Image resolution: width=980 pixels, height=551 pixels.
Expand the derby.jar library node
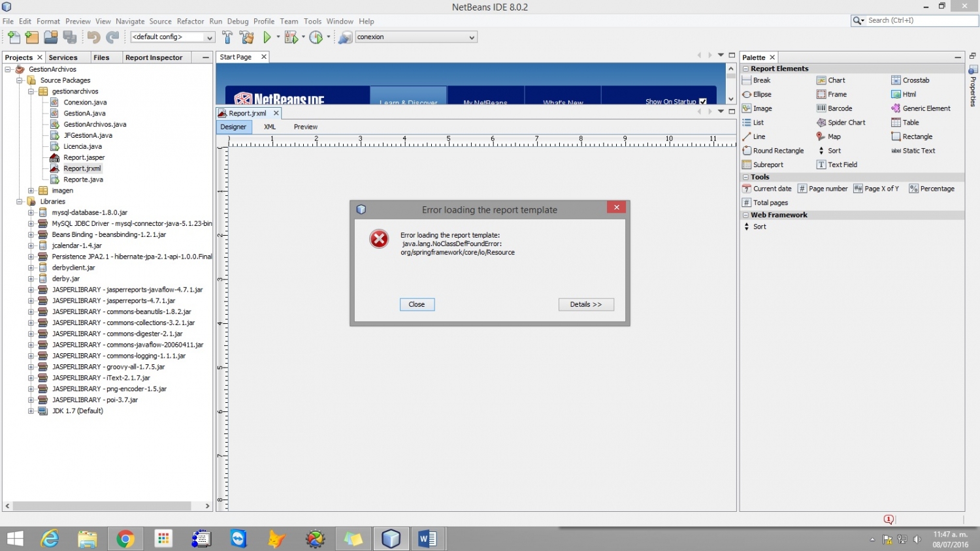31,279
